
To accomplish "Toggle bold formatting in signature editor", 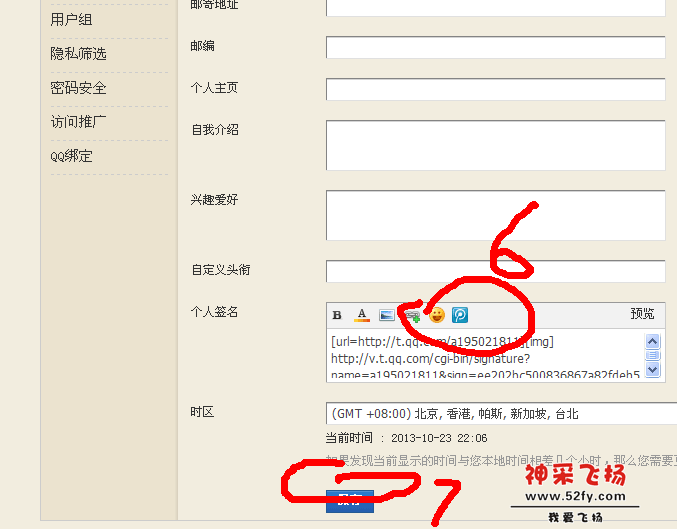I will [x=337, y=315].
